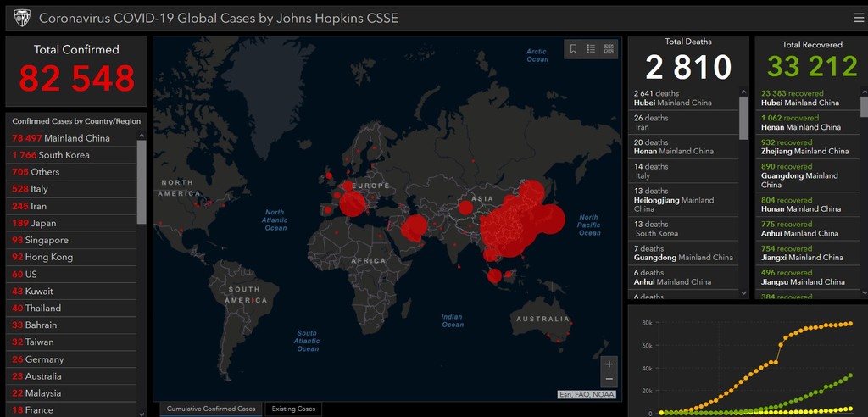Click the Total Deaths list scrollbar thumb
Image resolution: width=868 pixels, height=417 pixels.
point(743,118)
